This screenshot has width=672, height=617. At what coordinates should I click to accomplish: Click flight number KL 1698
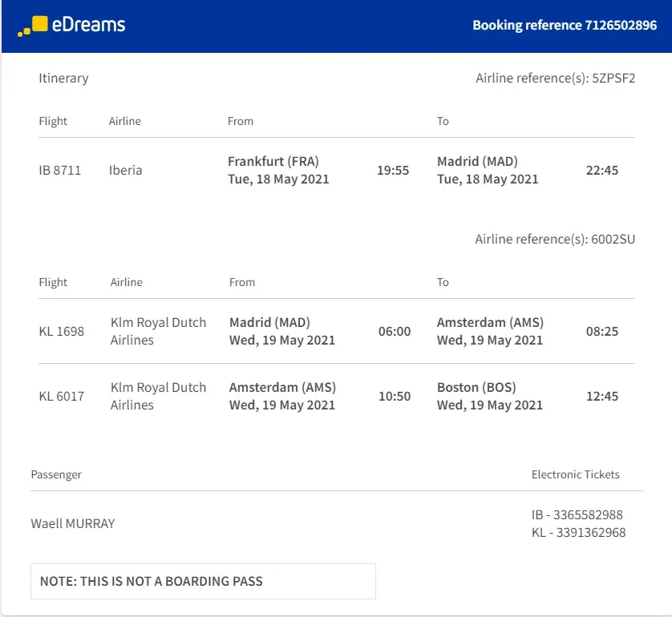tap(62, 331)
